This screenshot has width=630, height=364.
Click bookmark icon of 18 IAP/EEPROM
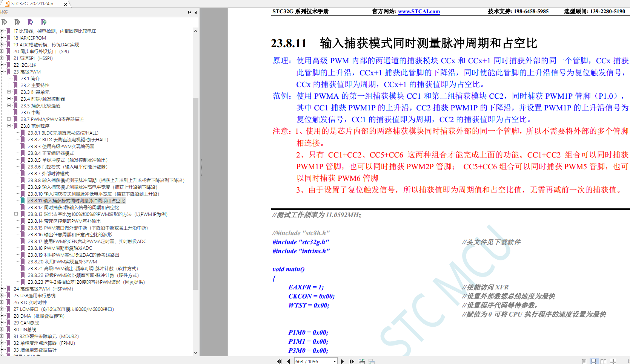point(8,38)
